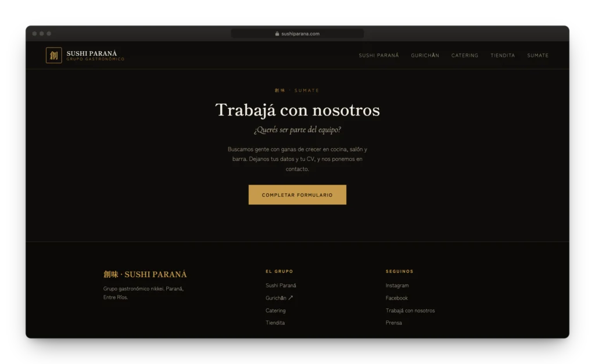Image resolution: width=595 pixels, height=364 pixels.
Task: Open footer Gurichān external link
Action: 279,298
